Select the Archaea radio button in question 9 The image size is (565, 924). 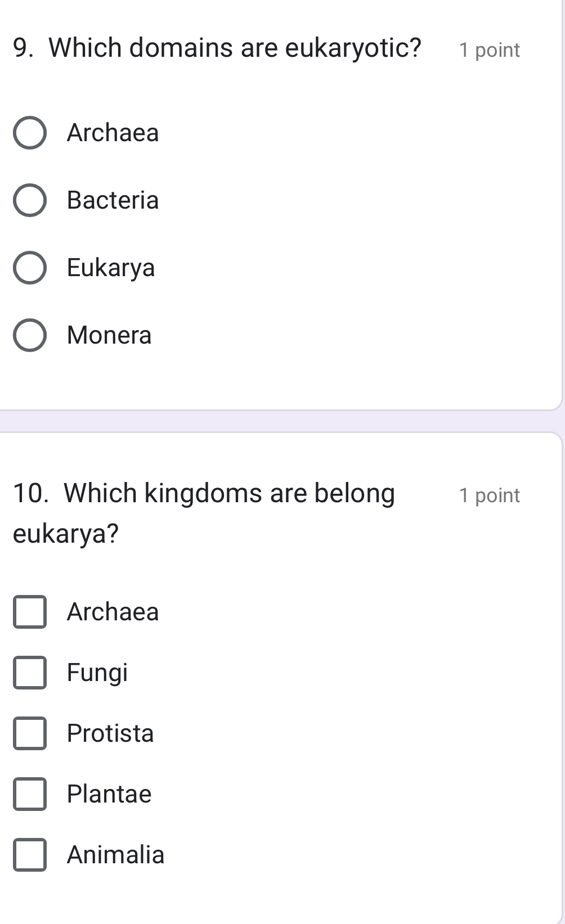click(30, 133)
